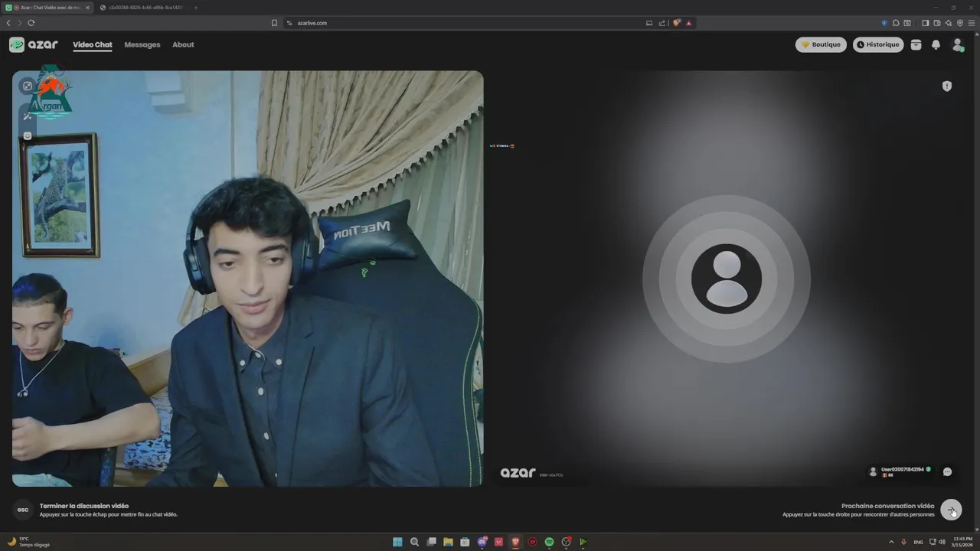Open the Messages tab
This screenshot has height=551, width=980.
(x=142, y=44)
